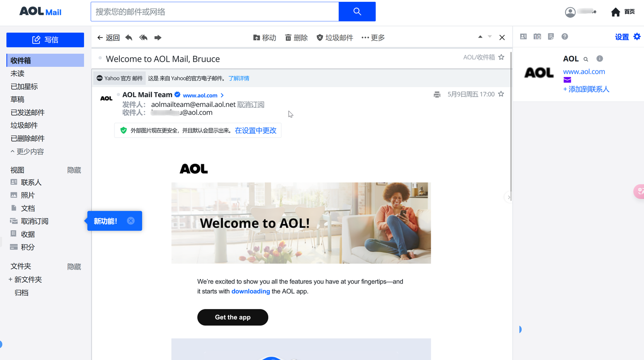
Task: Toggle the unread dot before the email subject
Action: point(100,58)
